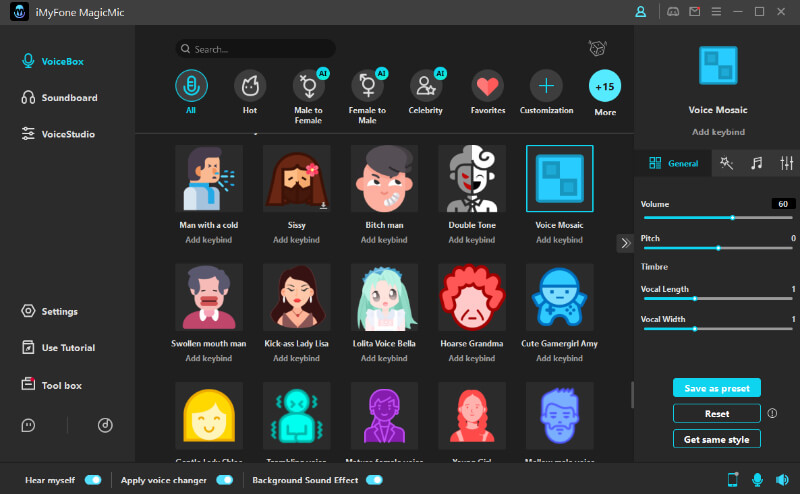Image resolution: width=800 pixels, height=494 pixels.
Task: Add keybind for Hoarse Grandma
Action: [472, 358]
